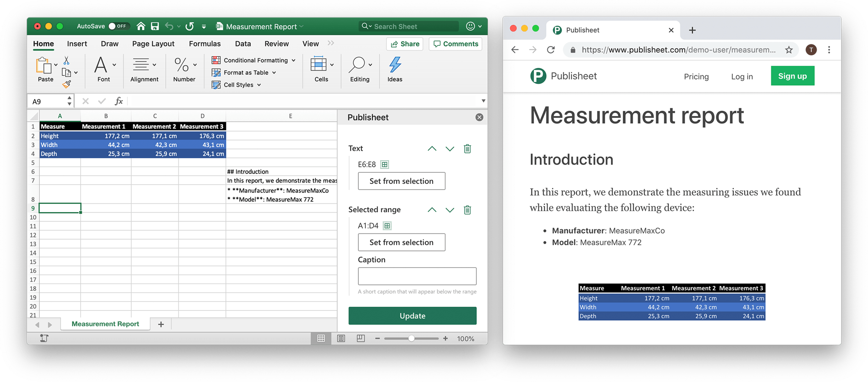Click the fx insert function icon
The width and height of the screenshot is (868, 382).
coord(118,101)
